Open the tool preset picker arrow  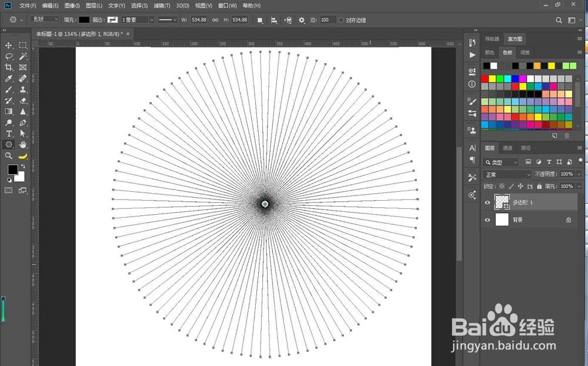21,20
